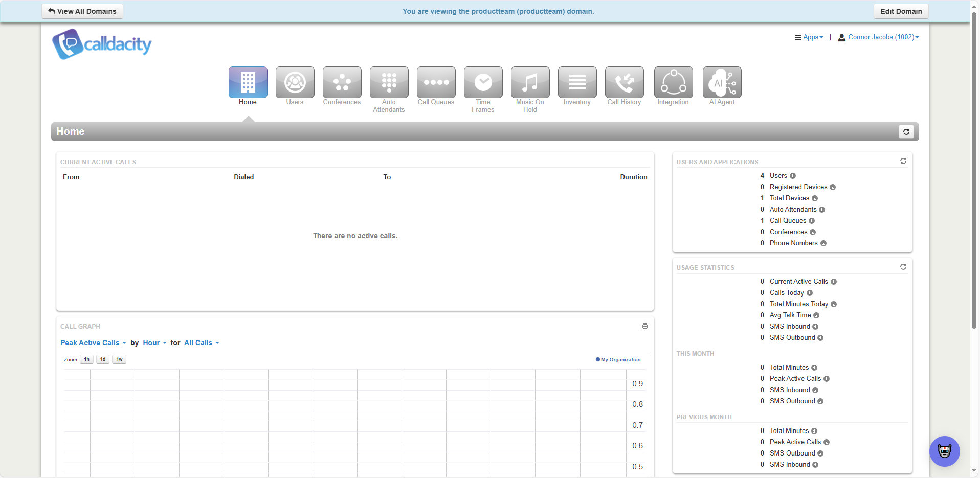Toggle My Organization legend series
This screenshot has height=478, width=980.
tap(620, 360)
